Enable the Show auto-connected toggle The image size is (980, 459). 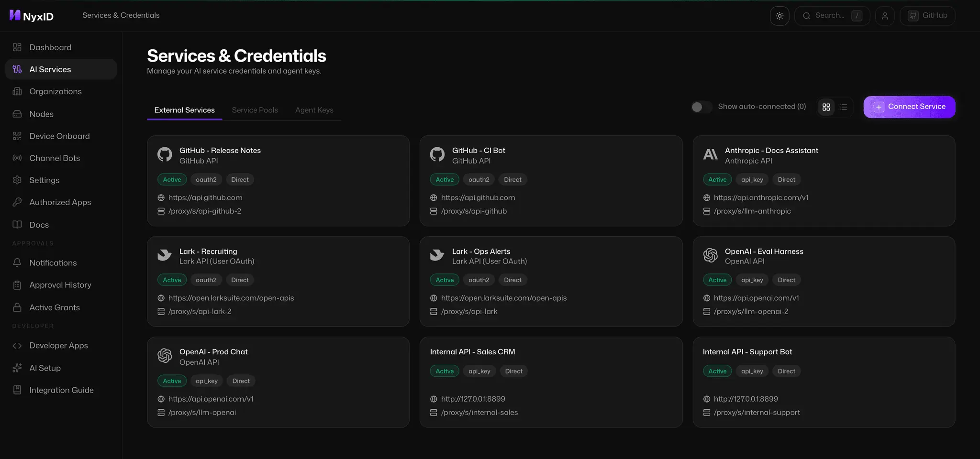702,107
